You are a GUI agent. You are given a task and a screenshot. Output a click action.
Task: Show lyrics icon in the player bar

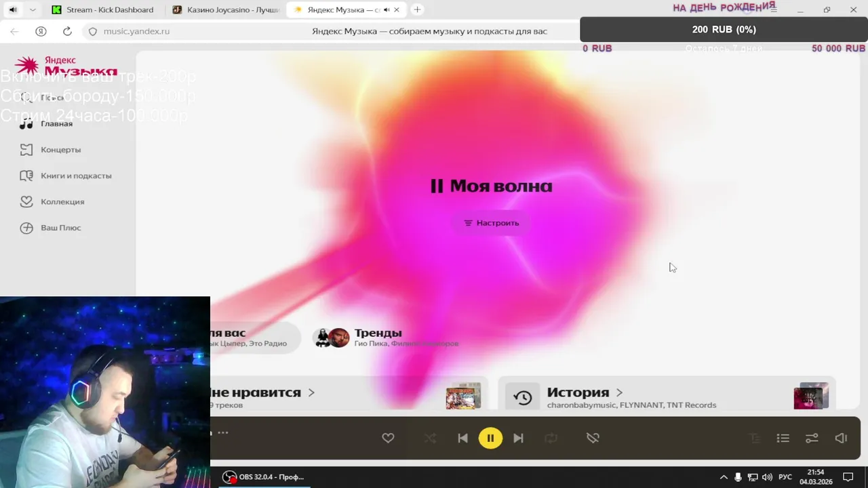click(755, 439)
